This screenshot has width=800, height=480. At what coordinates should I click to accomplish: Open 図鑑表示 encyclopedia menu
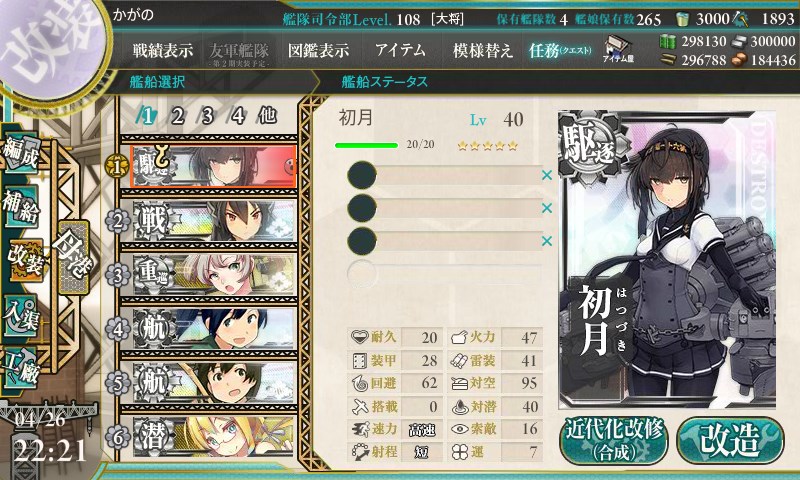tap(318, 50)
